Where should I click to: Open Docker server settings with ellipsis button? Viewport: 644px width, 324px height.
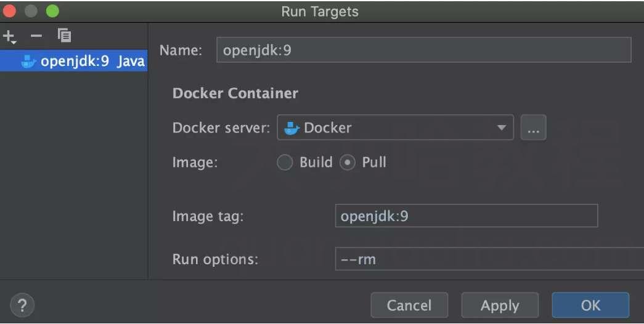[533, 128]
